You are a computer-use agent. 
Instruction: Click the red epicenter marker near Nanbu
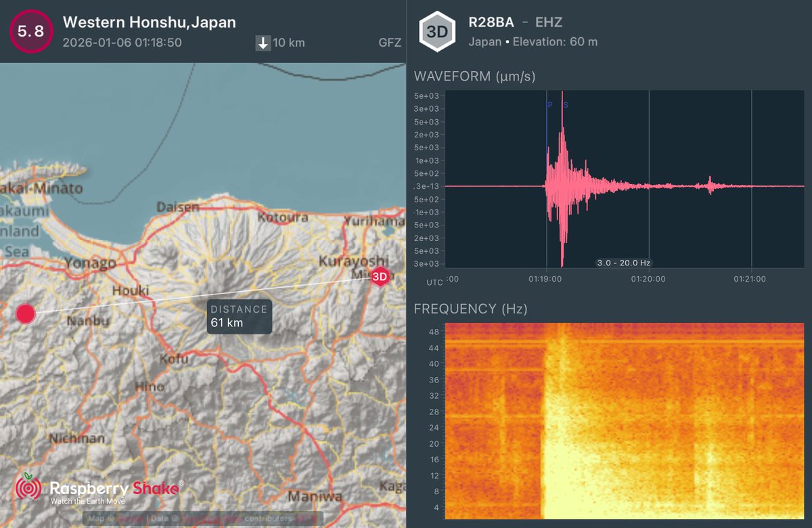25,313
